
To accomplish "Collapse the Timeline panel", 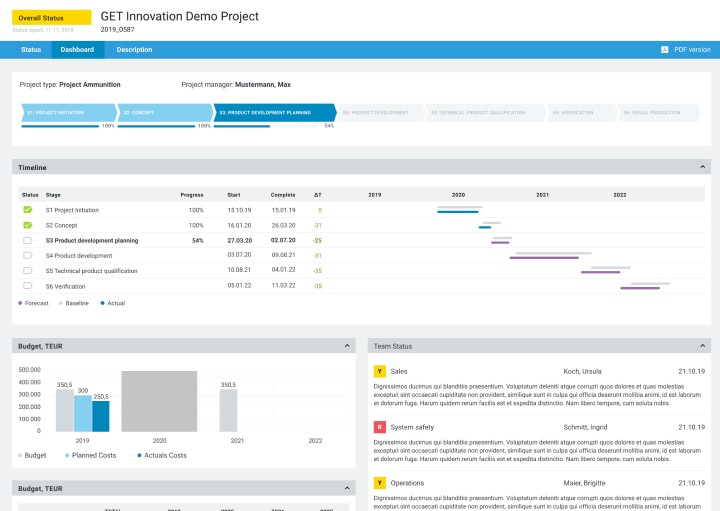I will tap(702, 167).
